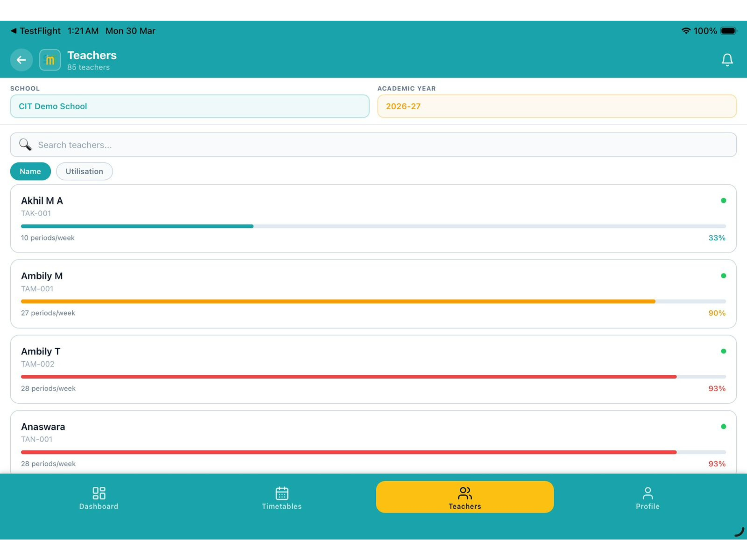Click Anaswara 93% utilisation value
Image resolution: width=747 pixels, height=560 pixels.
click(x=717, y=463)
